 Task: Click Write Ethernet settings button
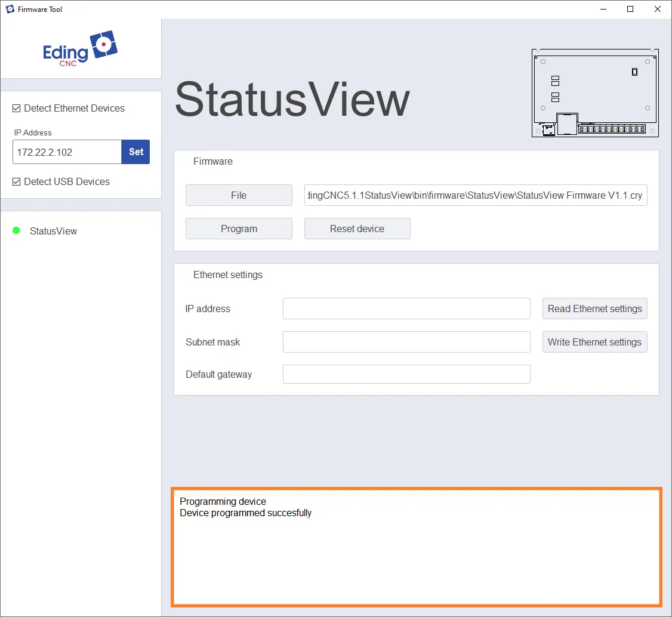(x=594, y=342)
